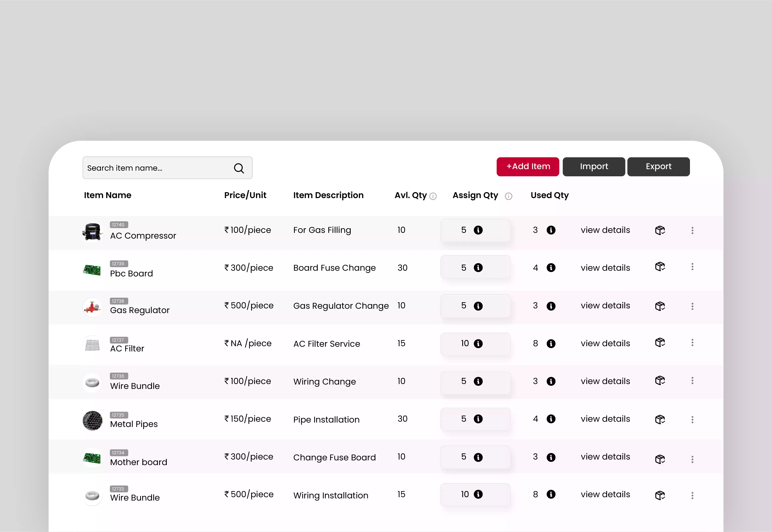Click the Mother board item name
Screen dimensions: 772x532
[x=139, y=462]
